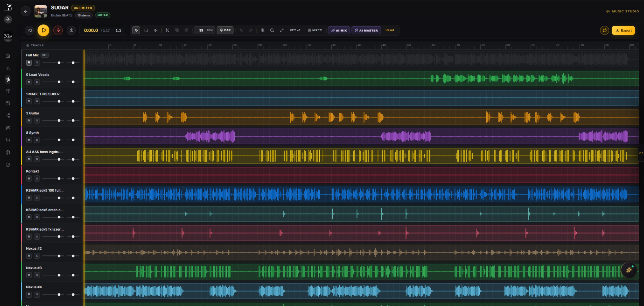
Task: Select the AU AAS bass logdru track name
Action: pos(44,152)
